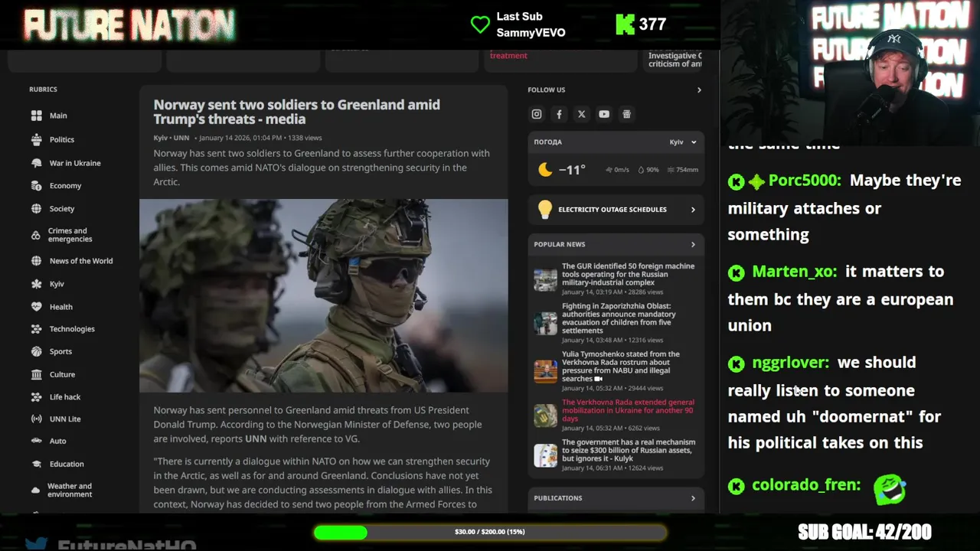
Task: Click the moon weather icon
Action: pos(545,170)
